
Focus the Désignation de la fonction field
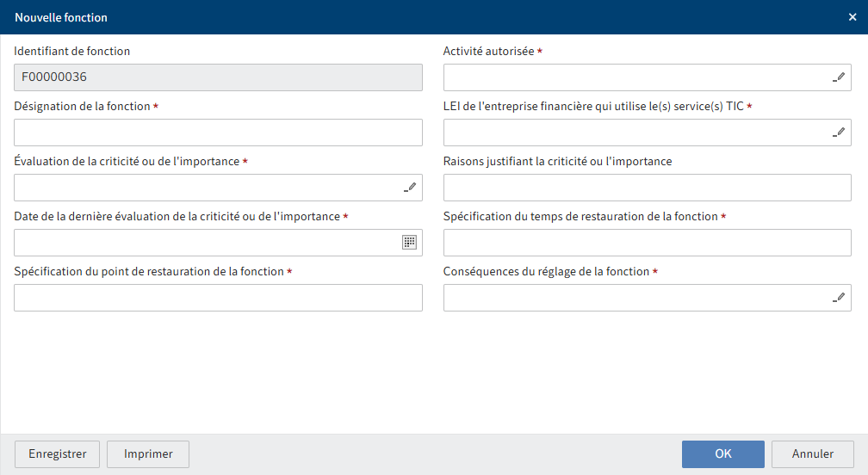click(218, 133)
